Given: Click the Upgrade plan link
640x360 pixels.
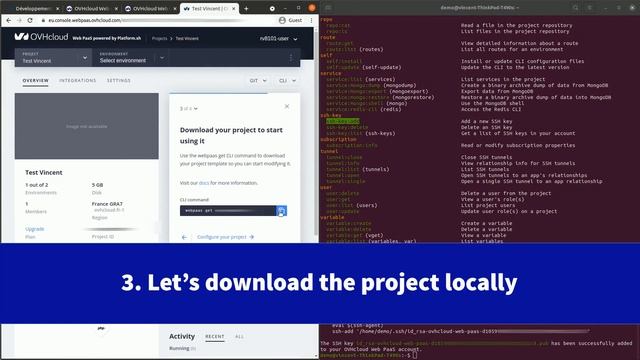Looking at the screenshot, I should pos(35,229).
